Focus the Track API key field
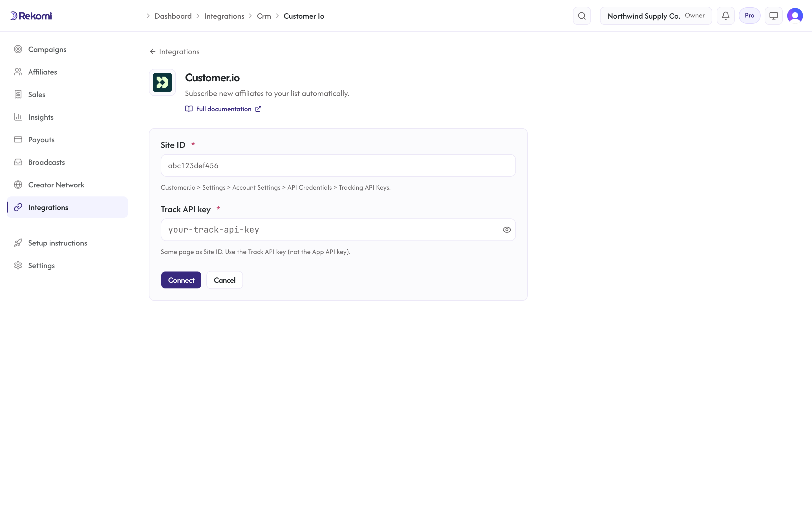The height and width of the screenshot is (508, 812). pos(338,230)
